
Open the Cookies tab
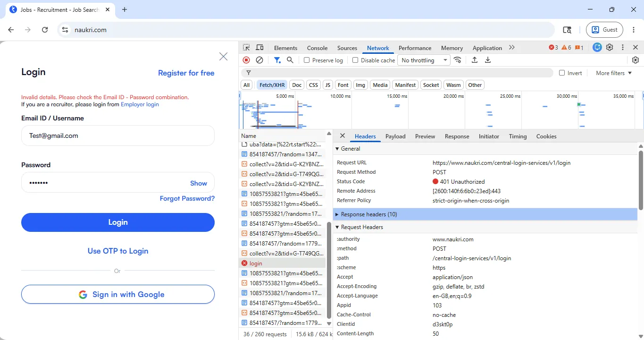pos(546,136)
